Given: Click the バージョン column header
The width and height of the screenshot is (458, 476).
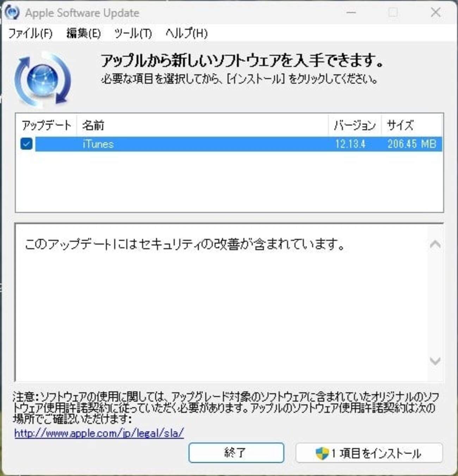Looking at the screenshot, I should (355, 125).
